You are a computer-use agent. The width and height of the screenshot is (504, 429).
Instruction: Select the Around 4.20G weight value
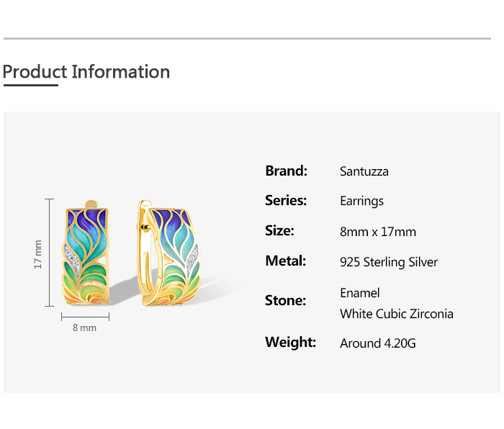click(377, 343)
